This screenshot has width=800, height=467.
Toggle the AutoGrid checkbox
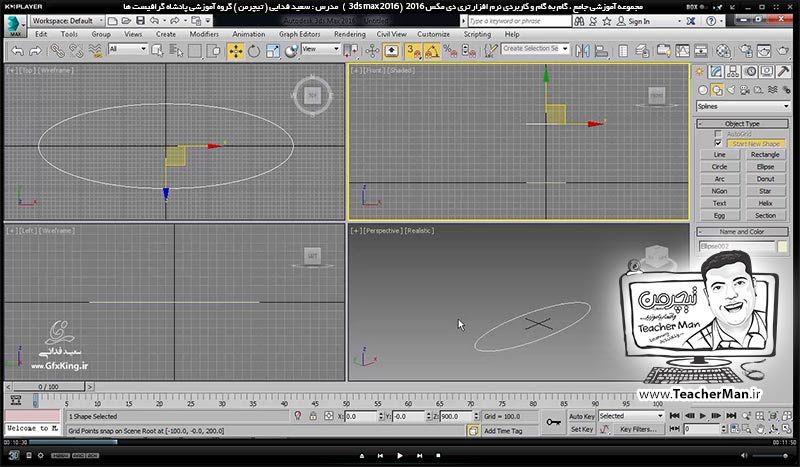point(718,134)
